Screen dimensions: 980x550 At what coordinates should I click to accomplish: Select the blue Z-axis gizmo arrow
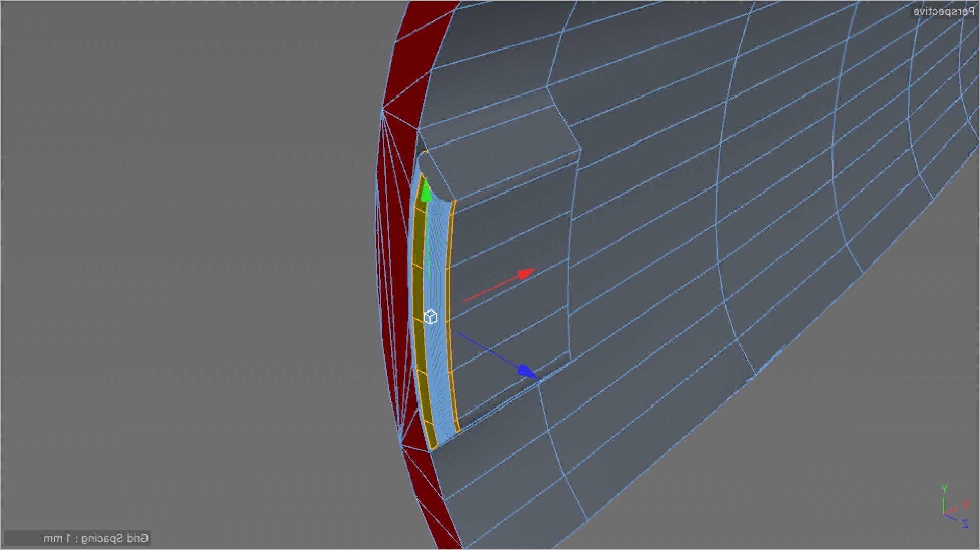pos(528,371)
